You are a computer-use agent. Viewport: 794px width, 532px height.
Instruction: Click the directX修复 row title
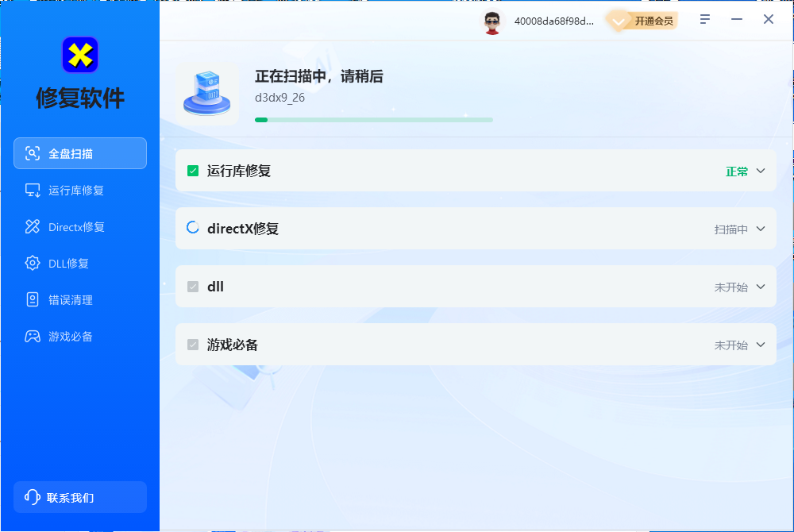point(243,229)
